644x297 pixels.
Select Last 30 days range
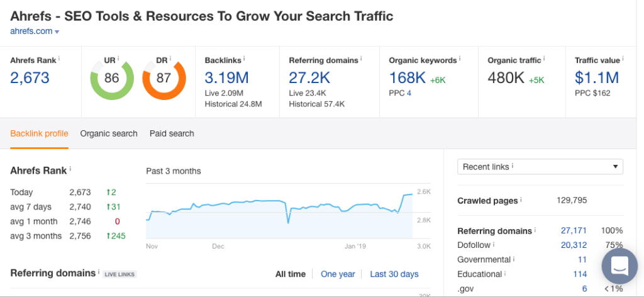tap(394, 274)
